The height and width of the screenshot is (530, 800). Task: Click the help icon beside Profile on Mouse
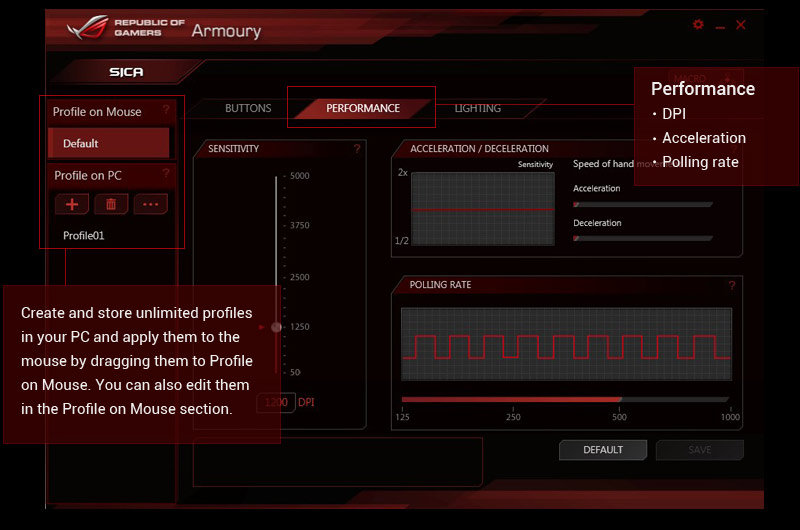(x=166, y=110)
